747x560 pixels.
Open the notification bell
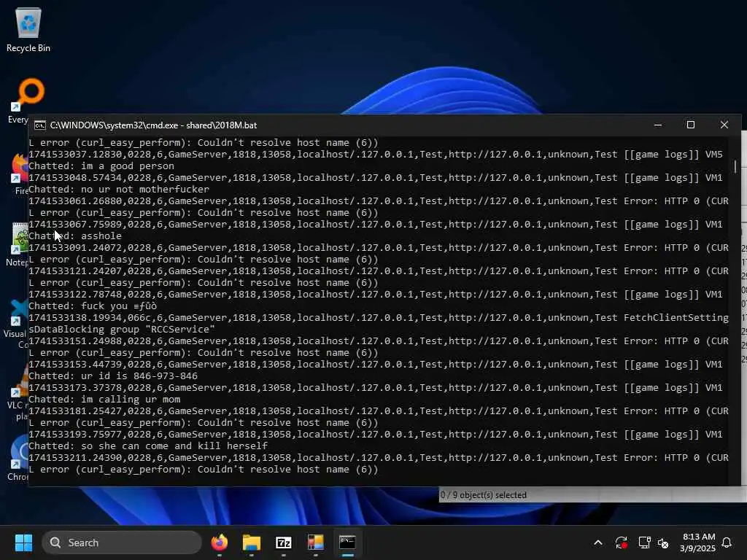727,542
